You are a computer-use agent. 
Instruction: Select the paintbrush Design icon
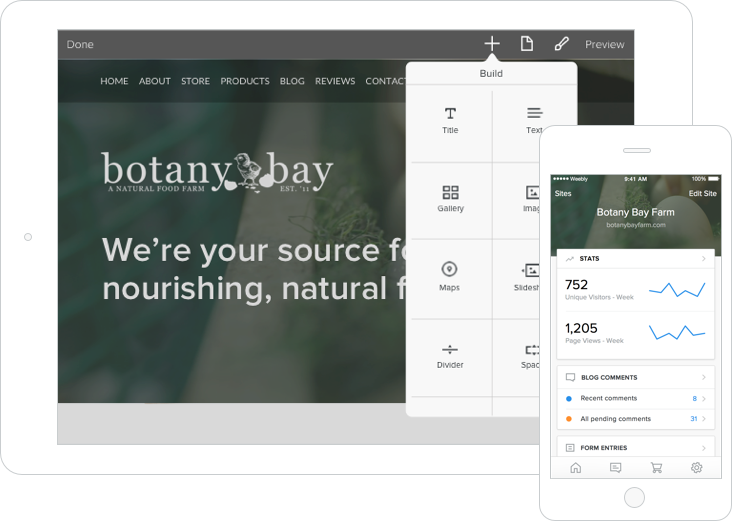pyautogui.click(x=561, y=44)
